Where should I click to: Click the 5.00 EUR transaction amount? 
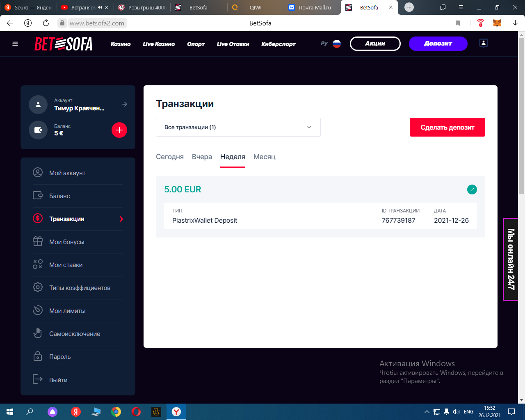tap(183, 189)
